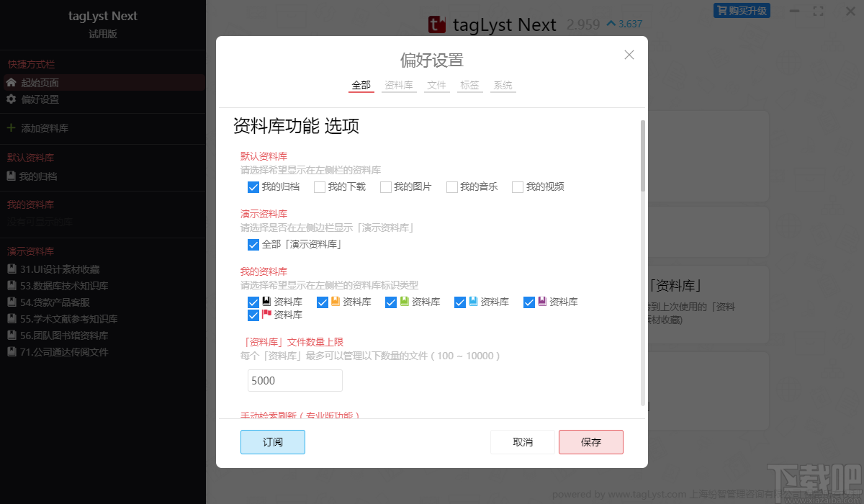This screenshot has width=864, height=504.
Task: Enable the 我的下载 checkbox
Action: click(320, 186)
